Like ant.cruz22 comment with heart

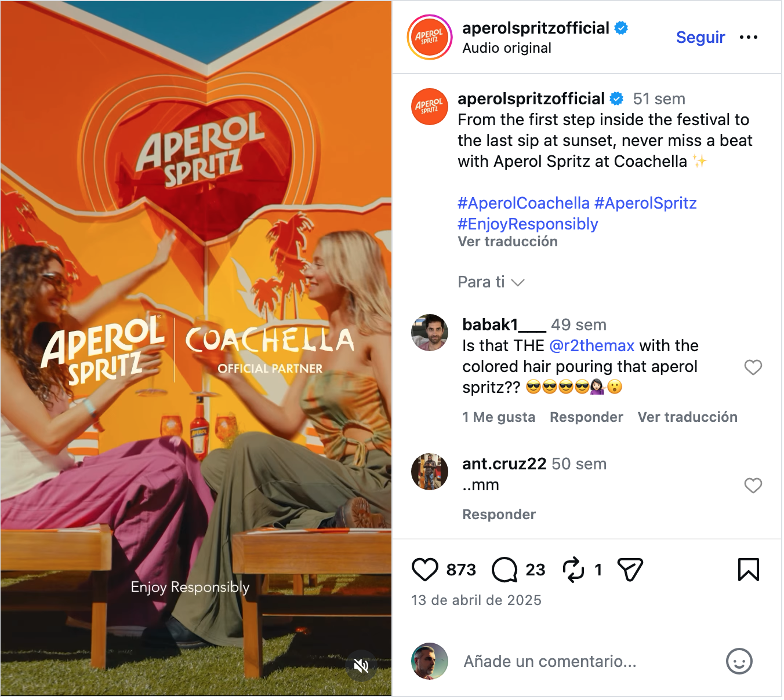753,486
